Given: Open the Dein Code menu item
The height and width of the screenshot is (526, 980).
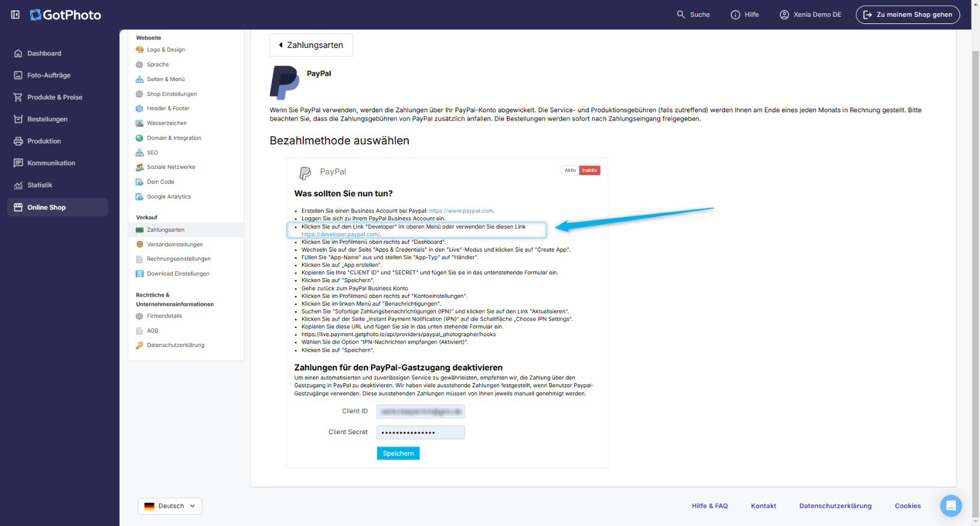Looking at the screenshot, I should point(160,182).
